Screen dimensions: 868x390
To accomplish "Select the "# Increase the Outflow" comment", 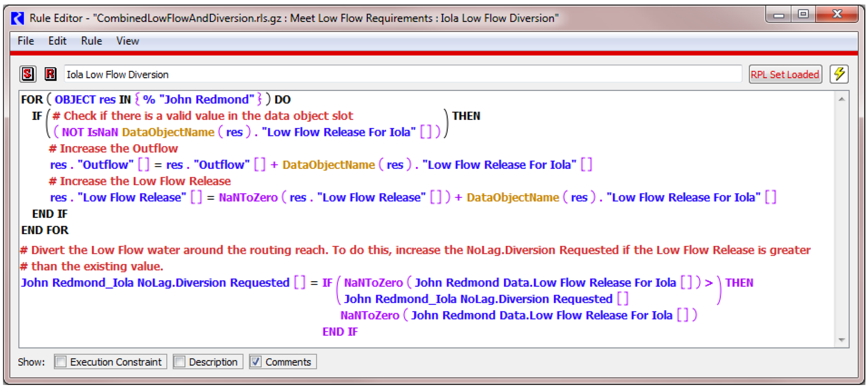I will 113,148.
